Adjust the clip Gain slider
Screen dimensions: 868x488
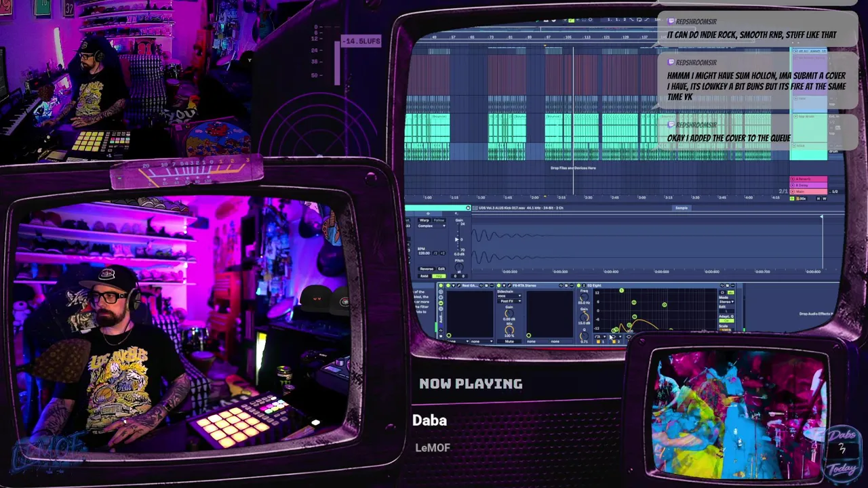point(457,239)
